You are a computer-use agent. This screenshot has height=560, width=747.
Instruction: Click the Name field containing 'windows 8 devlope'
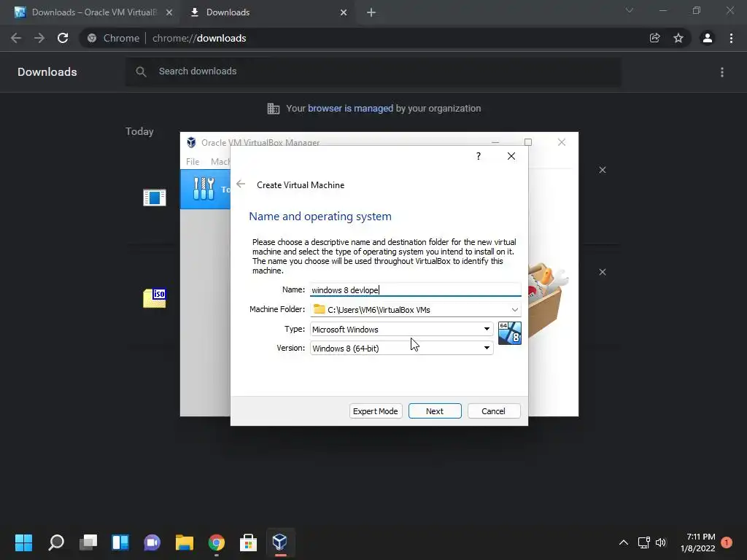(415, 290)
